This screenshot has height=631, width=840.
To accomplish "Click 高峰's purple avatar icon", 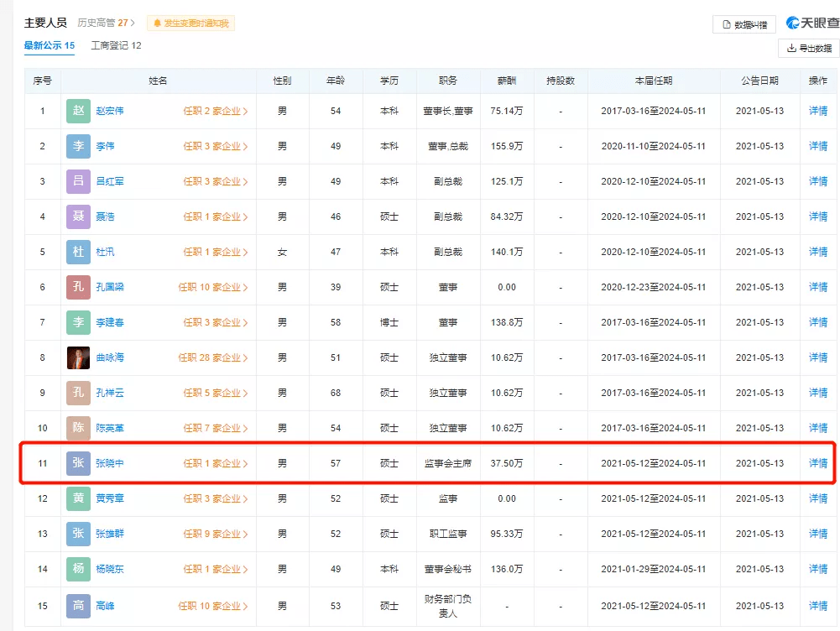I will point(77,604).
